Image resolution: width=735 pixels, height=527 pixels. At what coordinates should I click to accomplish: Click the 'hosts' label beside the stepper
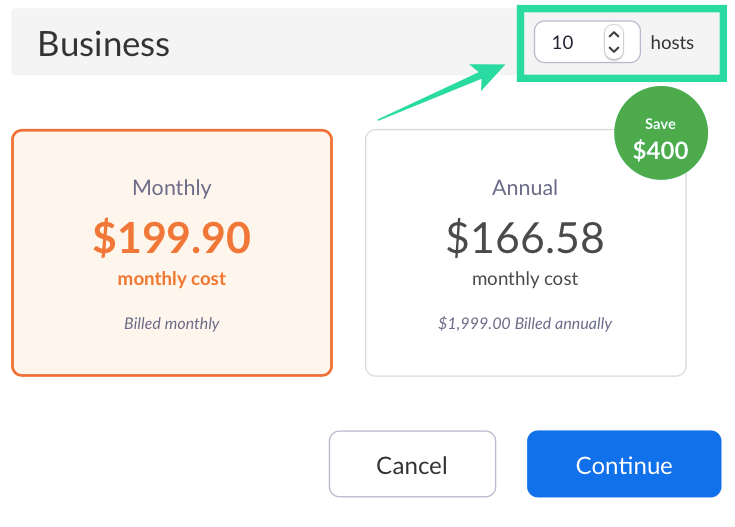pos(672,43)
